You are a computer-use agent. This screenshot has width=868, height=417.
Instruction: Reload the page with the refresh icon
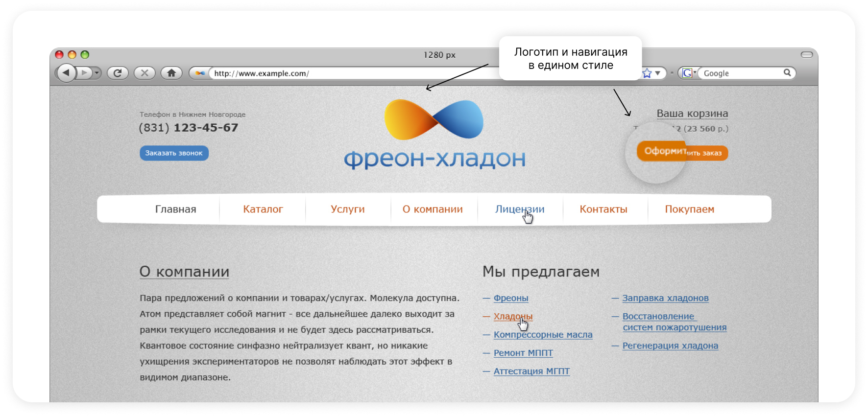pos(118,73)
